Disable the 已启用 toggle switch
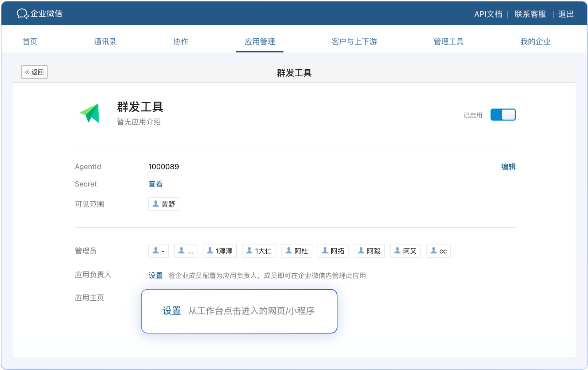Screen dimensions: 588x370 (x=503, y=115)
